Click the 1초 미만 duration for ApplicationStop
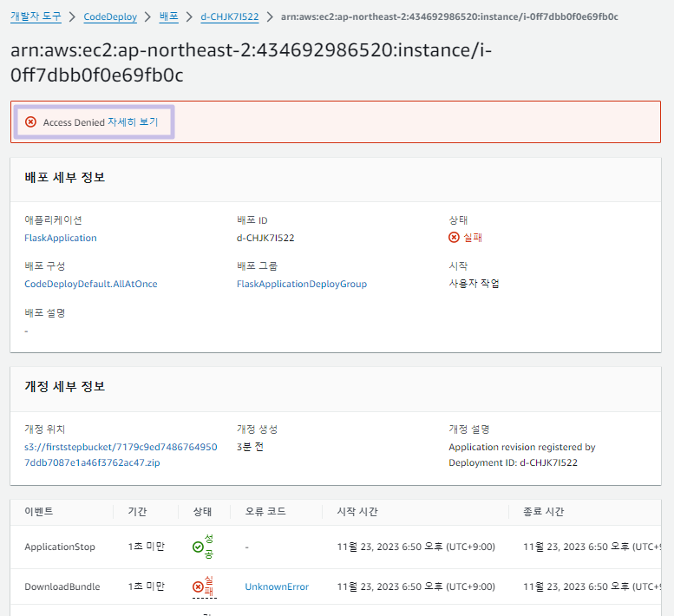Screen dimensions: 674x616 146,547
